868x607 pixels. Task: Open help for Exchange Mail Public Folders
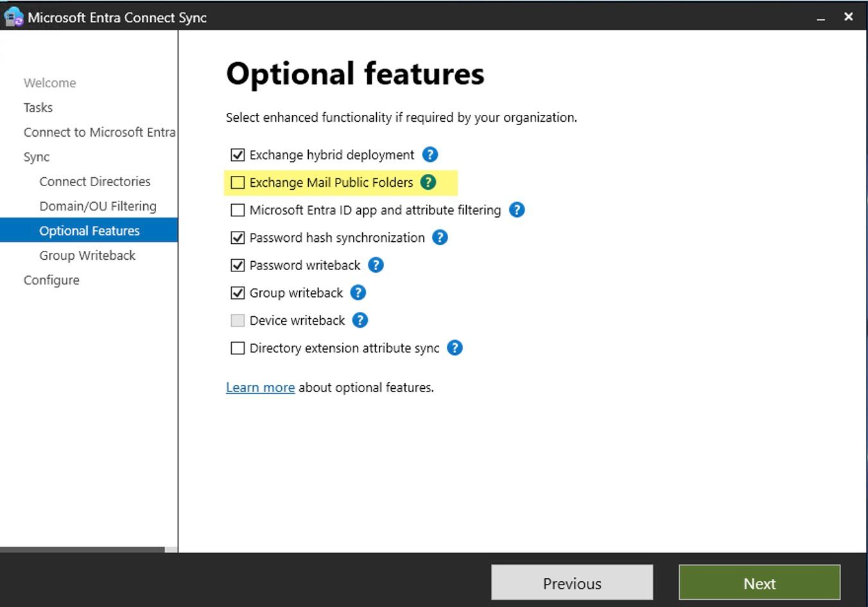coord(428,182)
